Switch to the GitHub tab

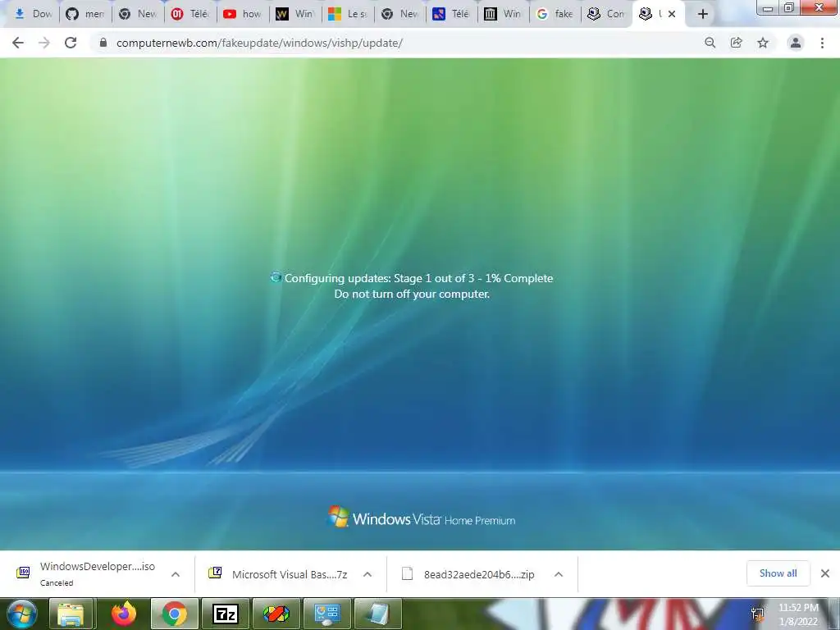(x=85, y=14)
